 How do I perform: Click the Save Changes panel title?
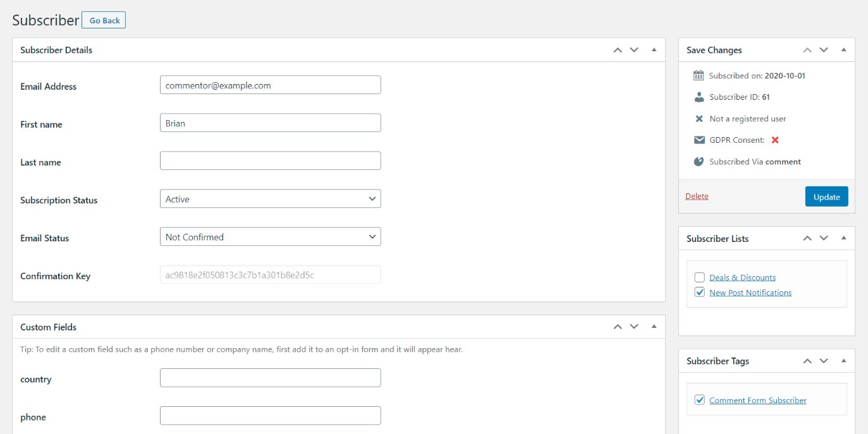point(714,50)
